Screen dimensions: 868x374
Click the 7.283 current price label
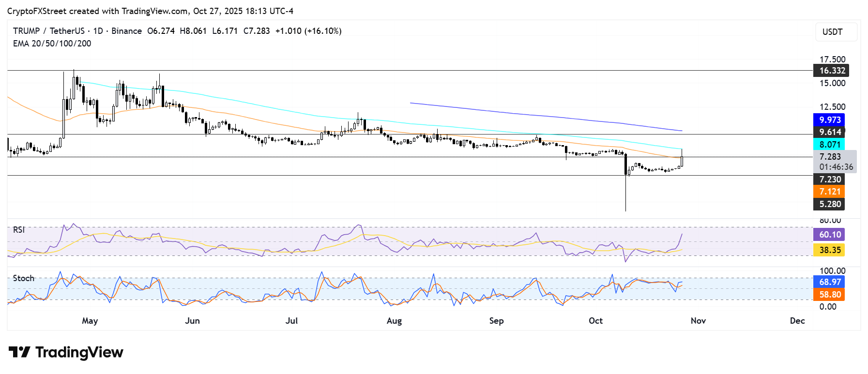click(830, 157)
